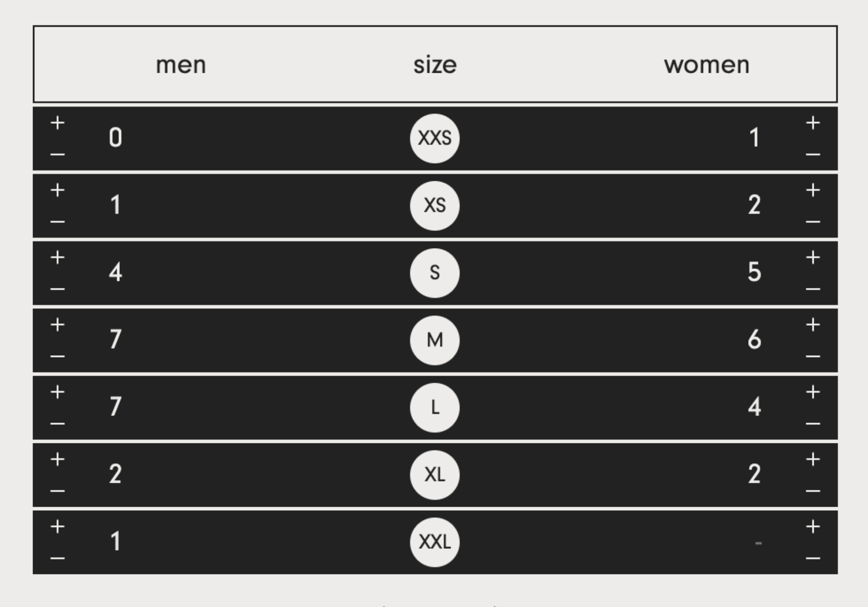Decrease women's XL quantity with minus
The height and width of the screenshot is (607, 868).
(813, 491)
